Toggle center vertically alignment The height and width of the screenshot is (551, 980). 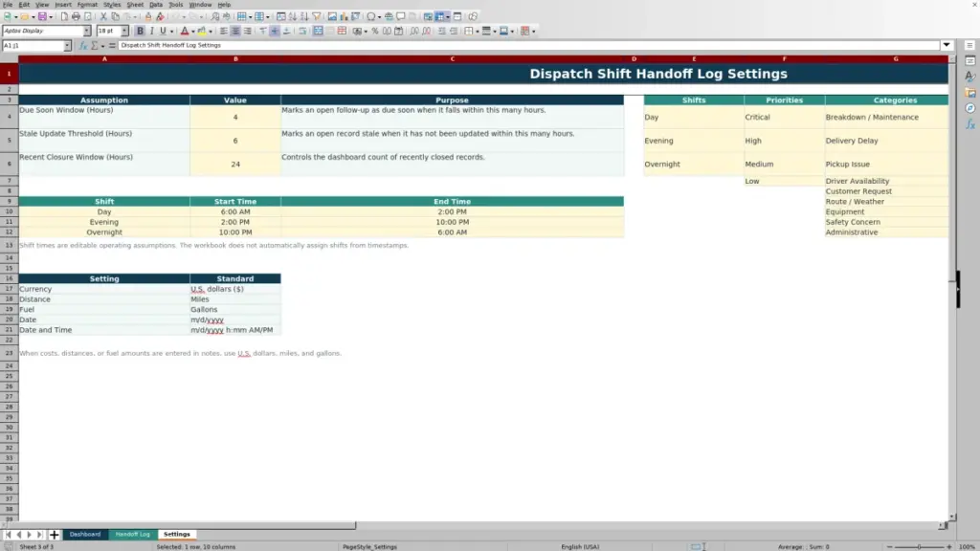tap(275, 32)
